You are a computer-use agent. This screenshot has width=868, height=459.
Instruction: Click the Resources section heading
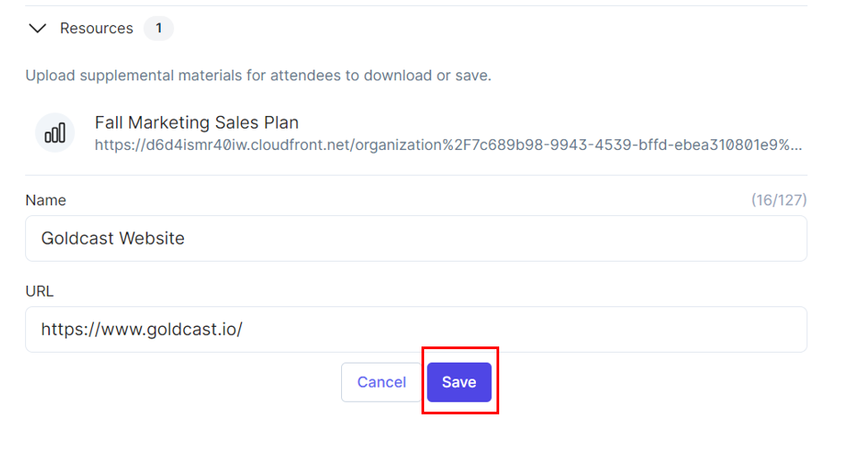click(x=96, y=29)
